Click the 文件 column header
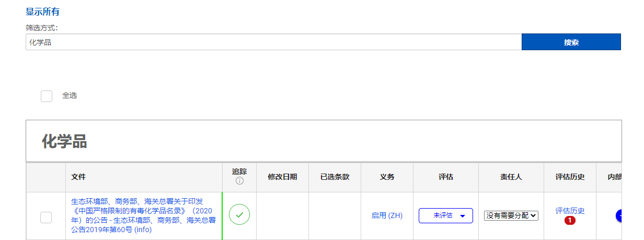 (x=78, y=177)
